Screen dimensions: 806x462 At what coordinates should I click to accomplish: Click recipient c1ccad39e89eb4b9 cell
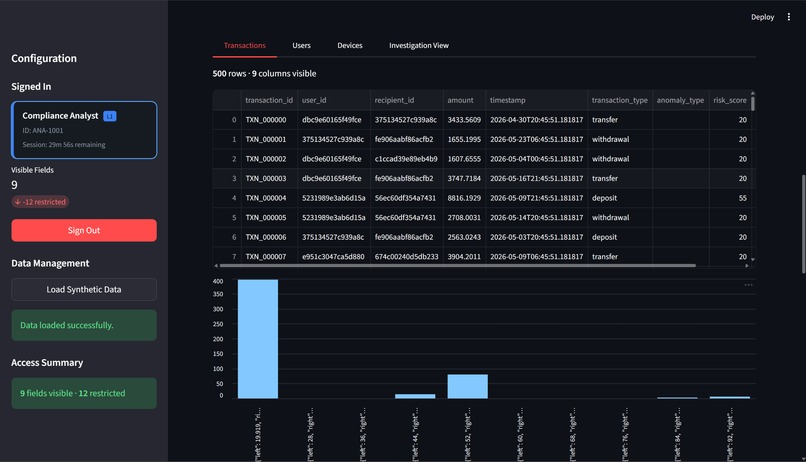point(407,159)
